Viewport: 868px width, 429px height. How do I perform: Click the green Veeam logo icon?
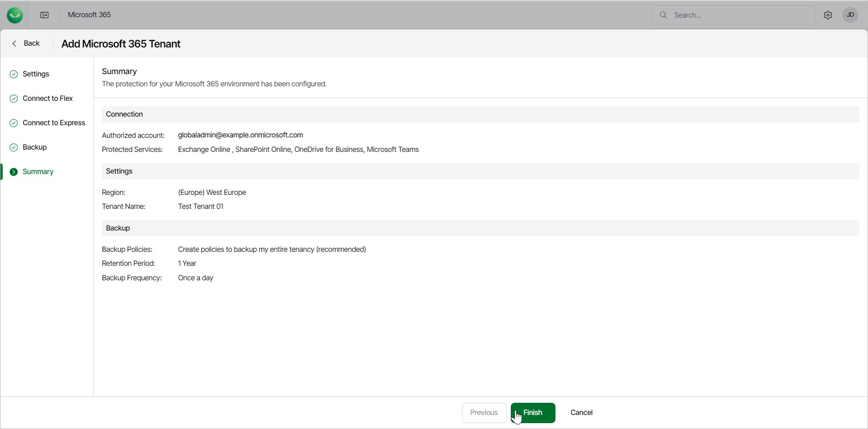click(x=15, y=15)
